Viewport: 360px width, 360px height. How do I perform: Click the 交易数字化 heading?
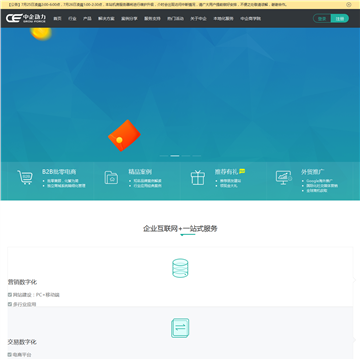[22, 342]
